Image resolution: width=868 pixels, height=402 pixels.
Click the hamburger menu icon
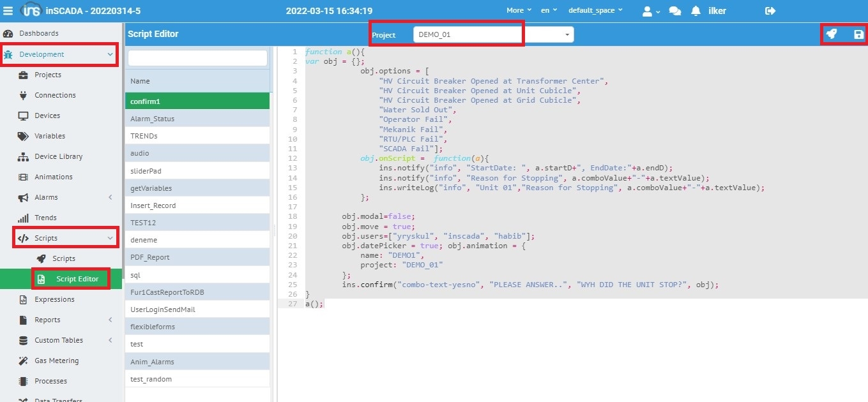[8, 11]
